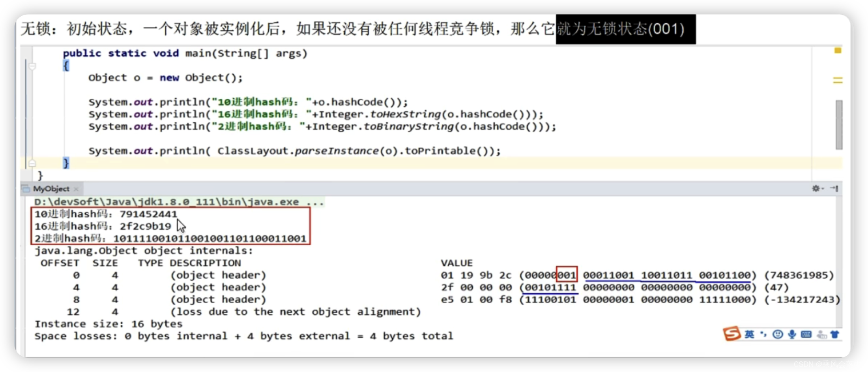This screenshot has height=372, width=868.
Task: Switch the IME Chinese/English mode (英)
Action: (749, 334)
